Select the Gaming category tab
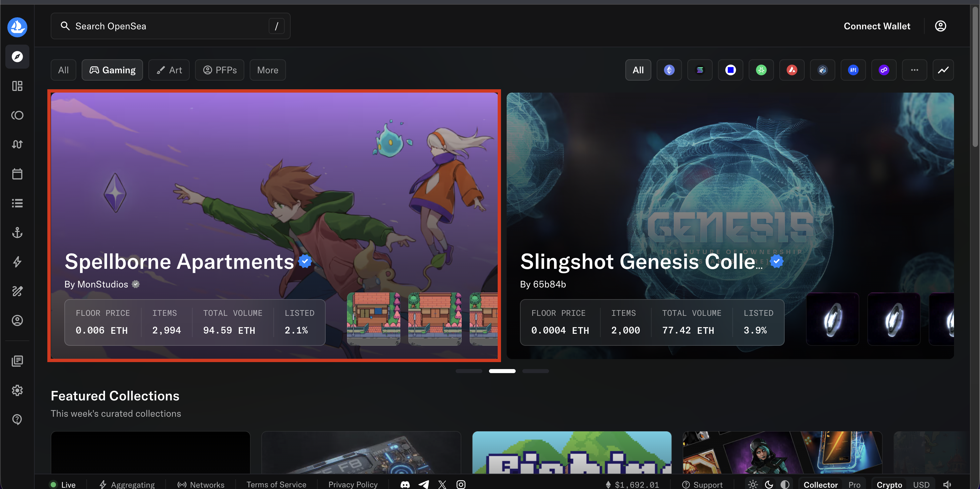 (112, 70)
